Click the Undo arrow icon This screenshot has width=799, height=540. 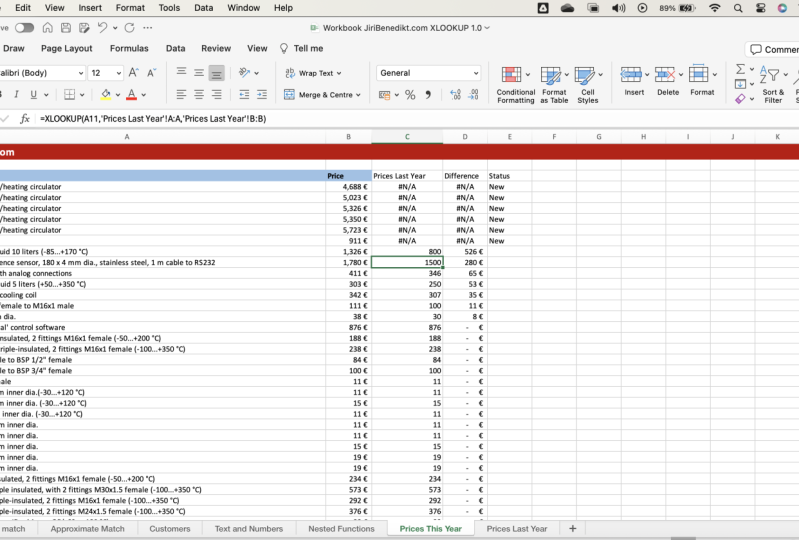click(102, 28)
